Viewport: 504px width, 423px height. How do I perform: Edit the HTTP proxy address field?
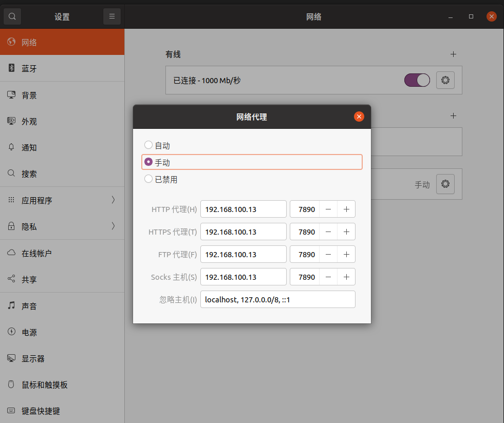coord(244,209)
